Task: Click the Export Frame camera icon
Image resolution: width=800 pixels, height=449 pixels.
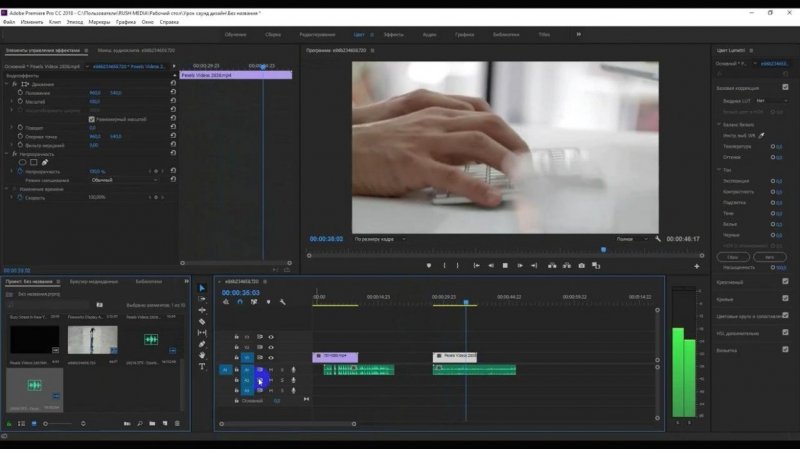Action: [581, 266]
